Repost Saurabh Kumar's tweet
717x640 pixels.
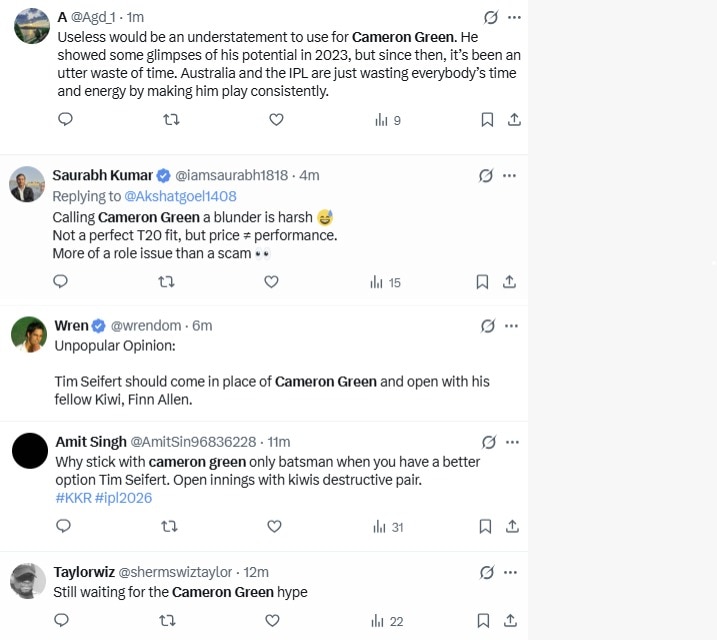pyautogui.click(x=167, y=282)
